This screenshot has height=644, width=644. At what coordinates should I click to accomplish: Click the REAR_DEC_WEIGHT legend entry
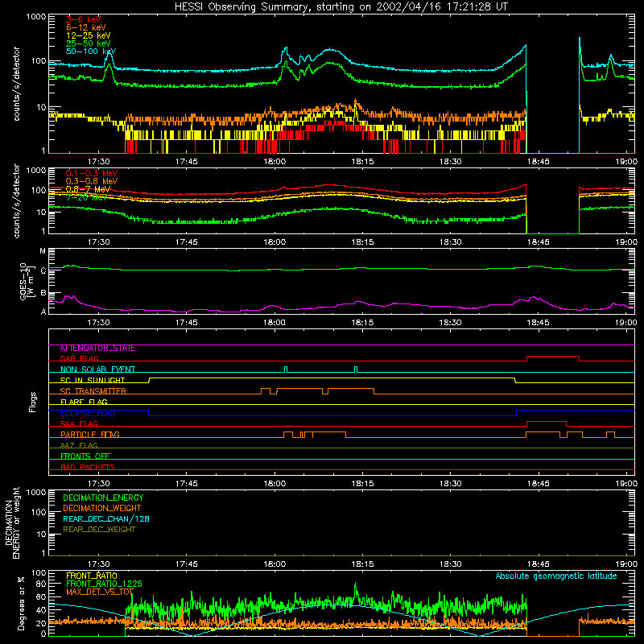tap(99, 530)
